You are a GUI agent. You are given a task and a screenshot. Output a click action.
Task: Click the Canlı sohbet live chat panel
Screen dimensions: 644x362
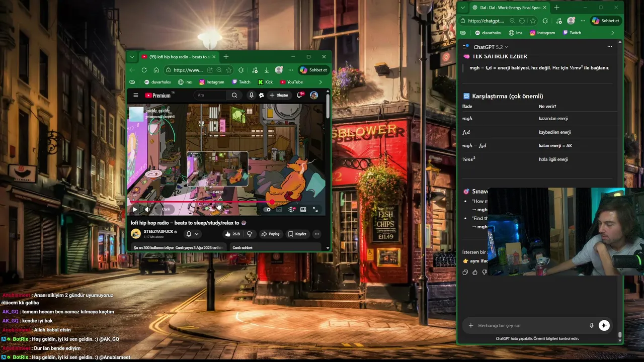275,247
